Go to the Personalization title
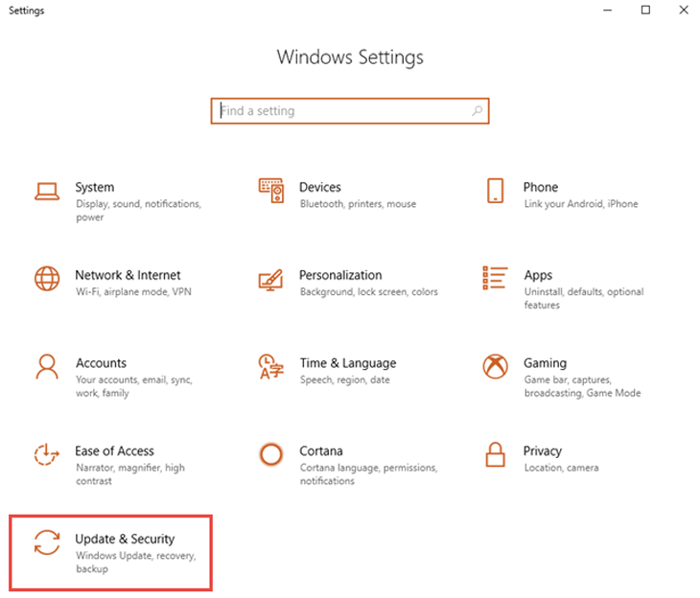 tap(340, 275)
